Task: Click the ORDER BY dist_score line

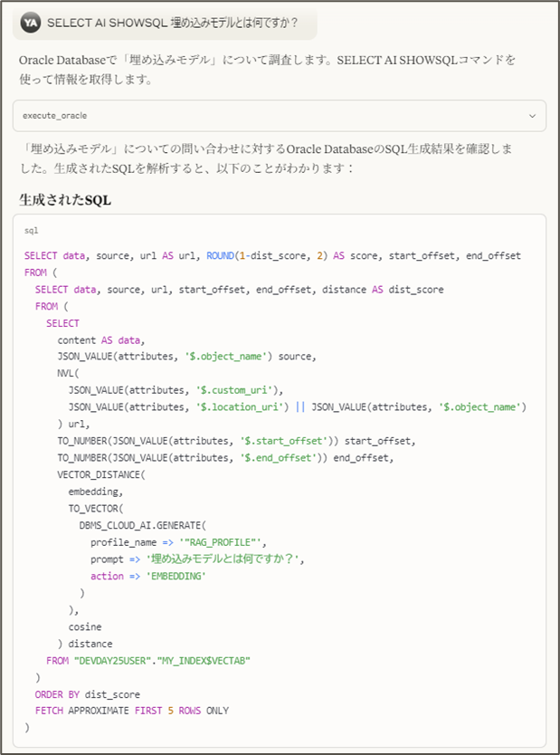Action: 88,694
